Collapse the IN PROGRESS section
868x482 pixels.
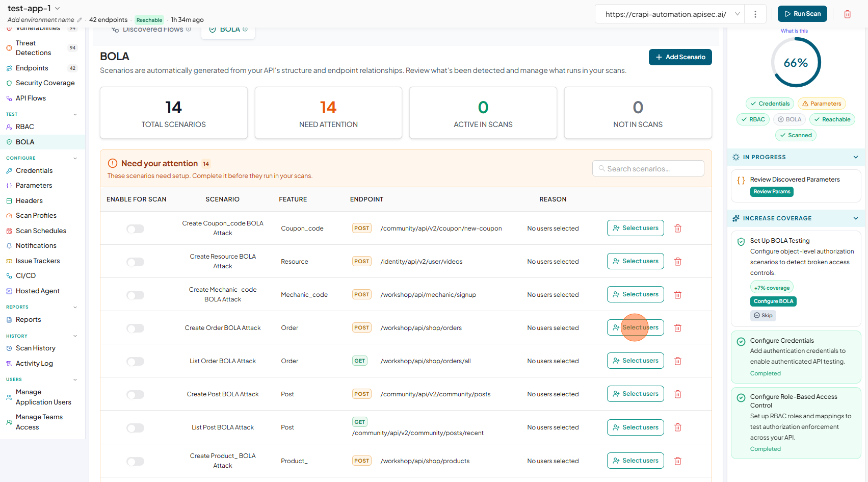pos(856,157)
